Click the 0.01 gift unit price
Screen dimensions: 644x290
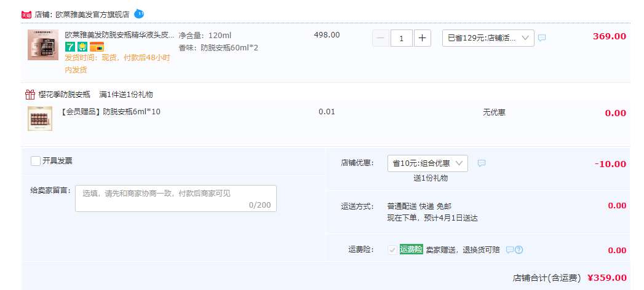pos(327,112)
